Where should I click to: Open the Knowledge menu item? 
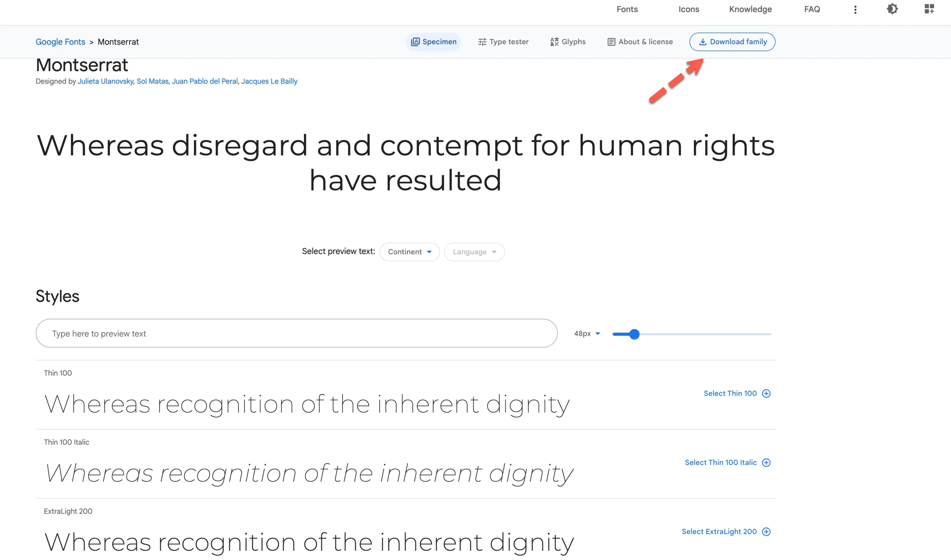pos(750,9)
